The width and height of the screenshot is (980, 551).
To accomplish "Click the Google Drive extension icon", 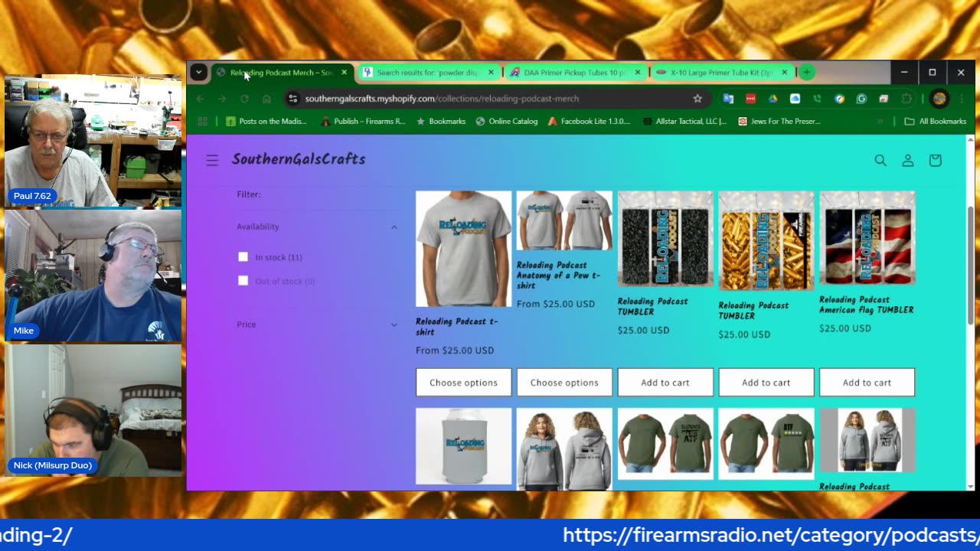I will [773, 99].
